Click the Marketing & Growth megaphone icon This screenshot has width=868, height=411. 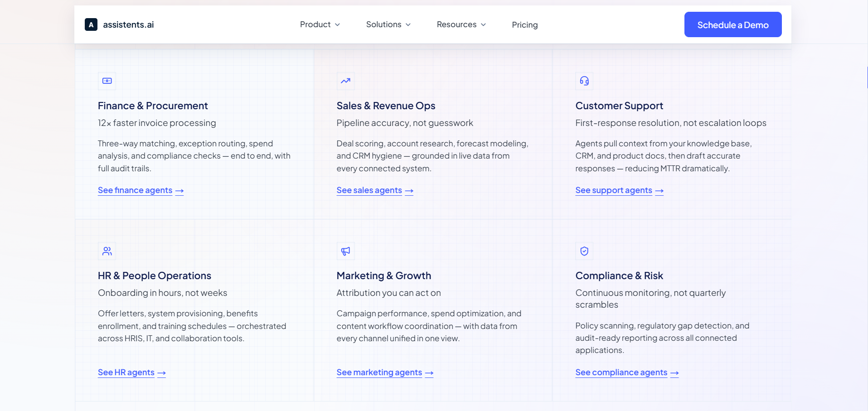tap(346, 251)
